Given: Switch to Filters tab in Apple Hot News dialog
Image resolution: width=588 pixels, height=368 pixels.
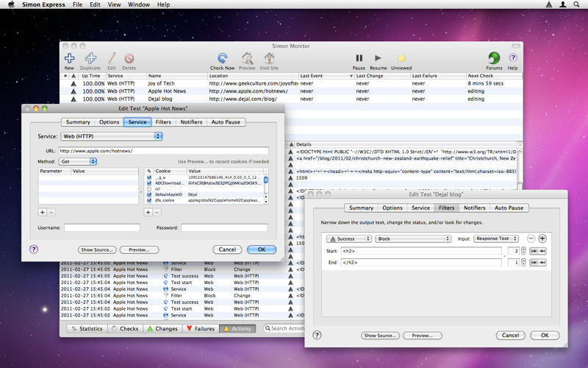Looking at the screenshot, I should click(x=163, y=122).
